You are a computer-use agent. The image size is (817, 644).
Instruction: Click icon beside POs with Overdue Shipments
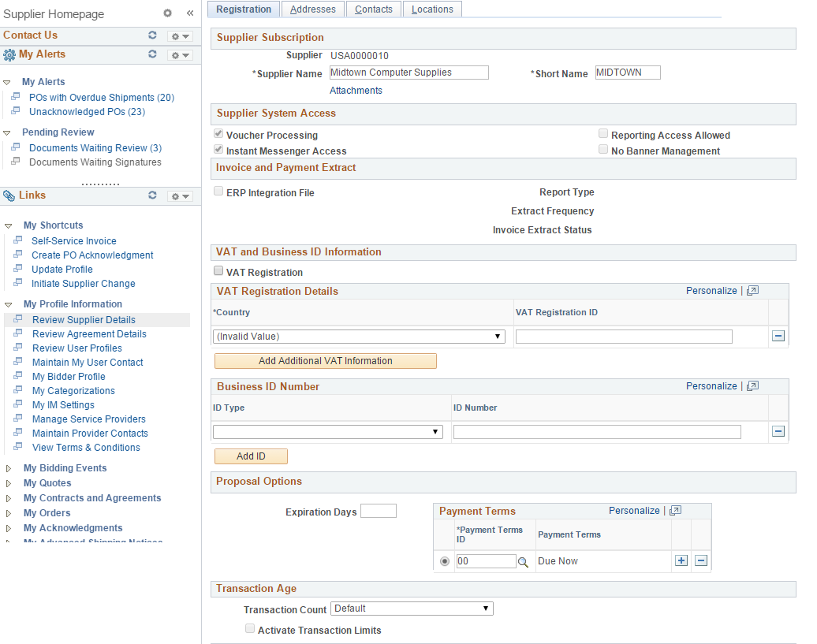pos(16,96)
